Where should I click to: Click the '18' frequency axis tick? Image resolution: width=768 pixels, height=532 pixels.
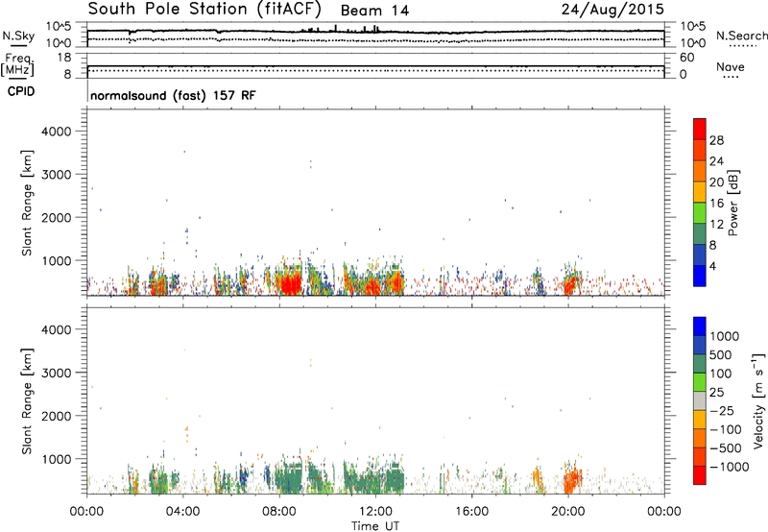pyautogui.click(x=64, y=58)
